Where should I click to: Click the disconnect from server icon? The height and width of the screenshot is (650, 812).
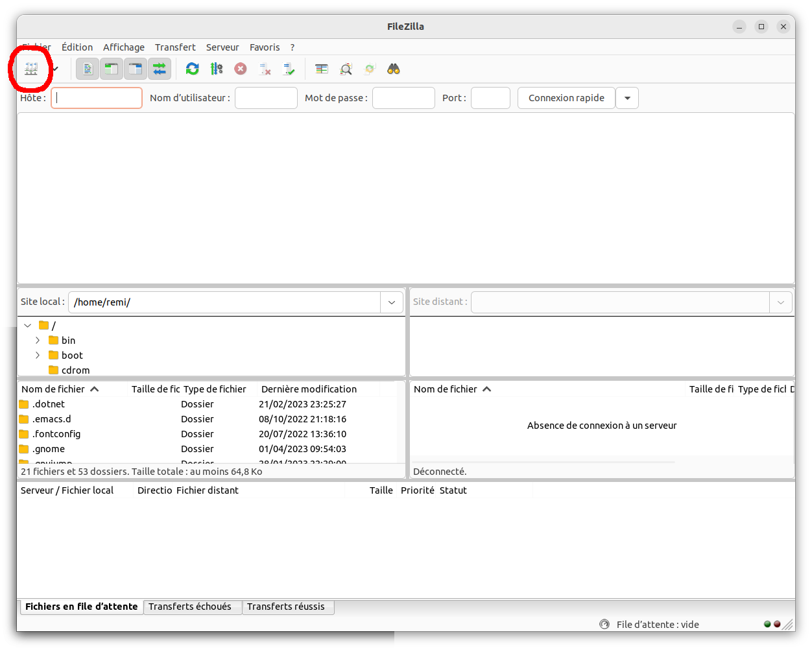click(265, 69)
